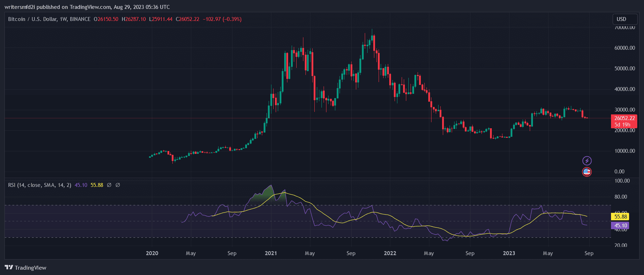This screenshot has height=275, width=644.
Task: Click the purple 45.10 label on RSI axis
Action: coord(620,226)
